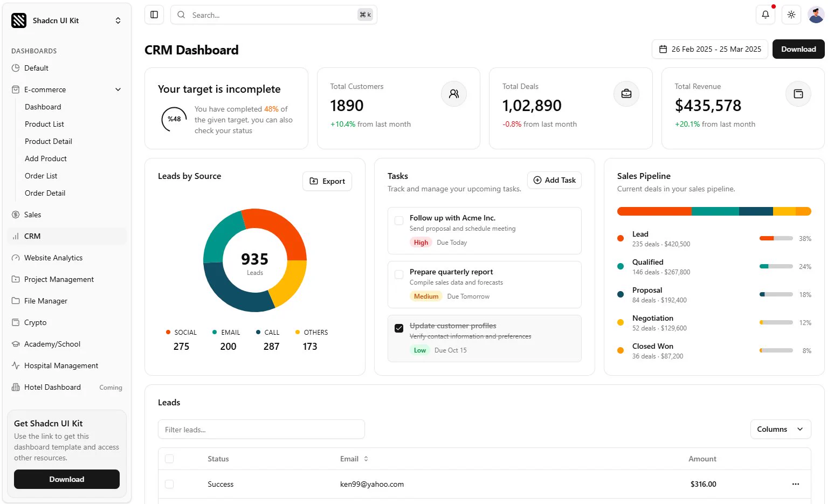The height and width of the screenshot is (504, 834).
Task: Click the Email column sort icon
Action: (x=366, y=459)
